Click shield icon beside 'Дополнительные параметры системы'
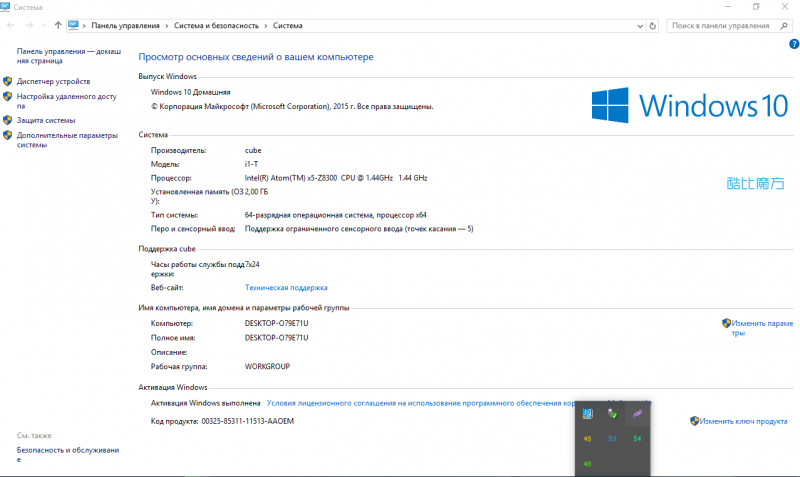Screen dimensions: 800x477 [x=7, y=135]
